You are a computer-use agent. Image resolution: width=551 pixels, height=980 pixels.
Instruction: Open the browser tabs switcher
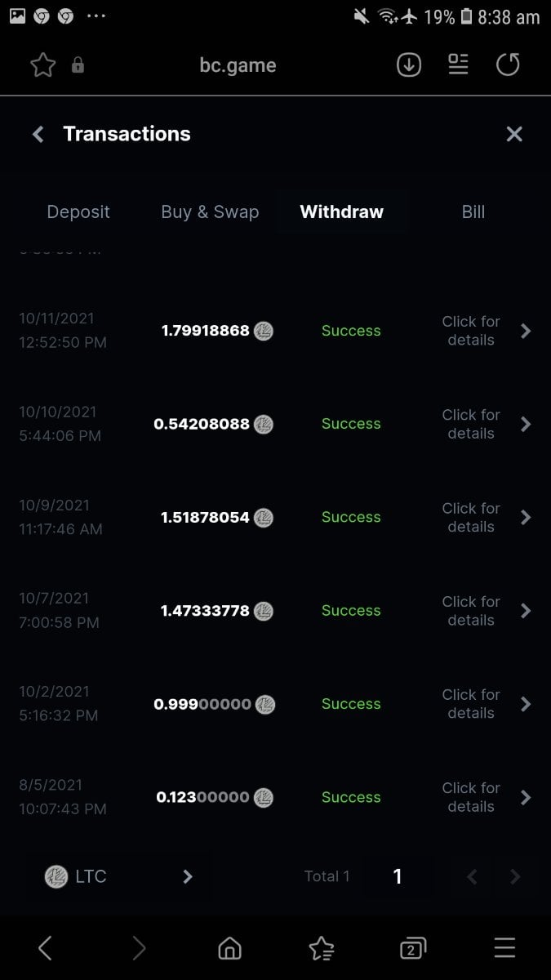(x=413, y=947)
